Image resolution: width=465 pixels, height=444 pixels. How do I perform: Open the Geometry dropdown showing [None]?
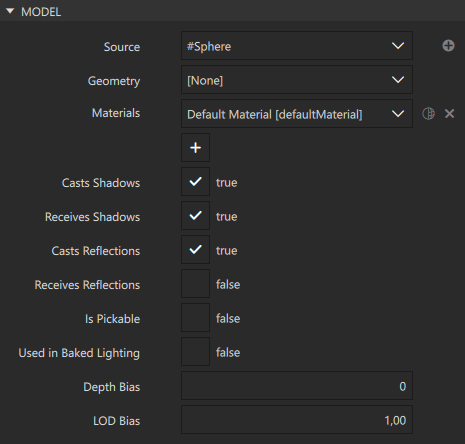(x=297, y=80)
